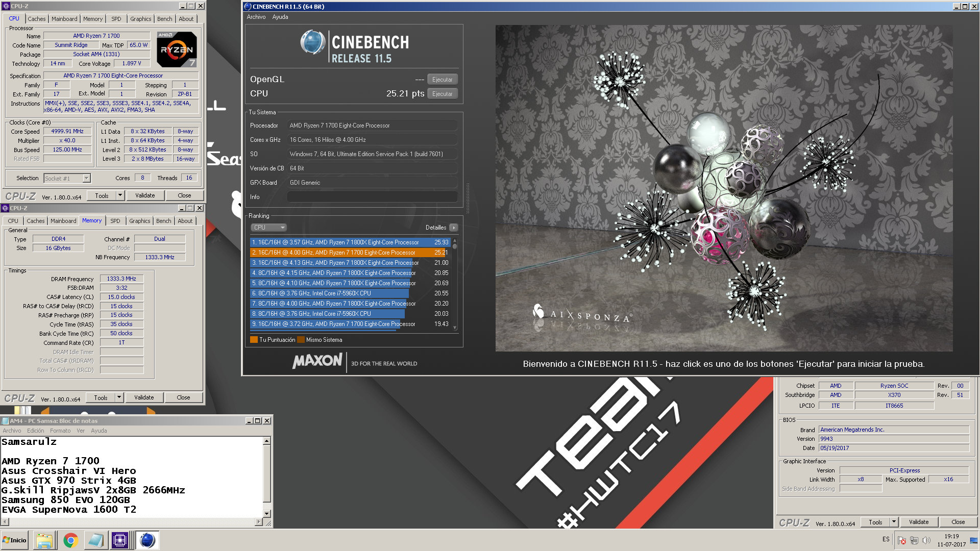The image size is (980, 551).
Task: Click the brown Mismo Sistema legend swatch
Action: pyautogui.click(x=301, y=340)
